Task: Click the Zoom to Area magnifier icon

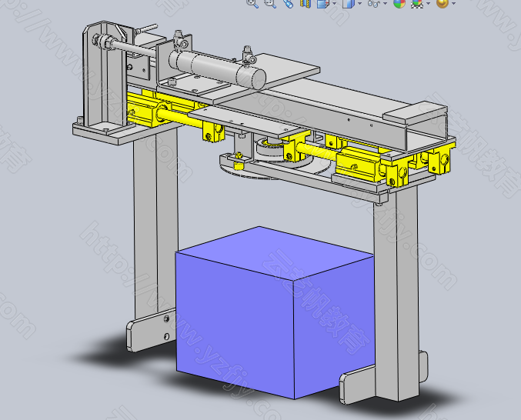Action: [270, 3]
